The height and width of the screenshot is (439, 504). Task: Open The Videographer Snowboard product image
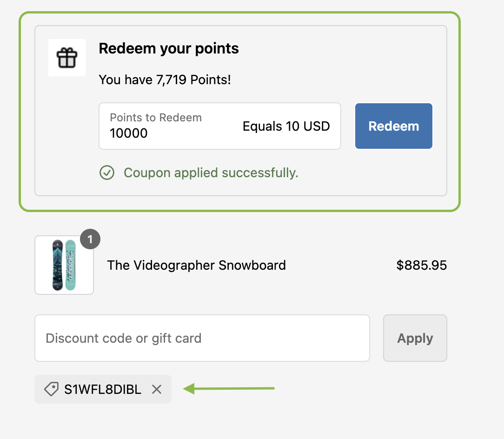coord(64,265)
